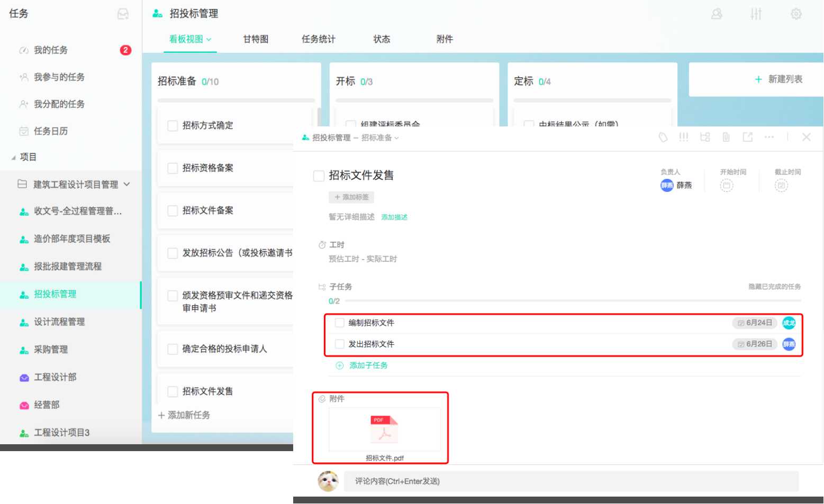Open project settings via the gear icon
The image size is (824, 504).
(x=795, y=14)
